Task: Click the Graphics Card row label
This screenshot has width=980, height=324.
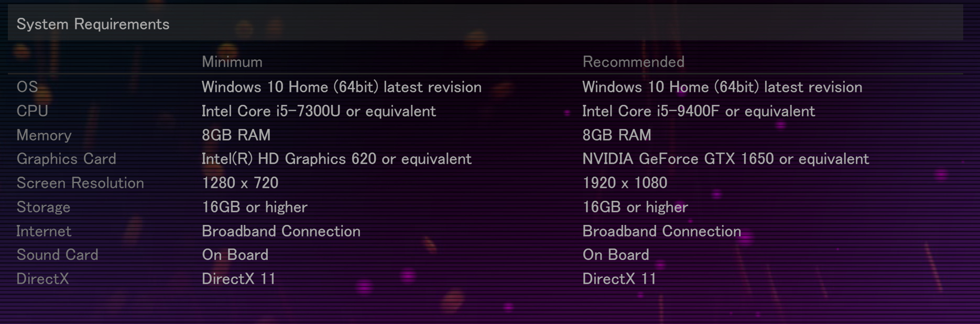Action: coord(67,158)
